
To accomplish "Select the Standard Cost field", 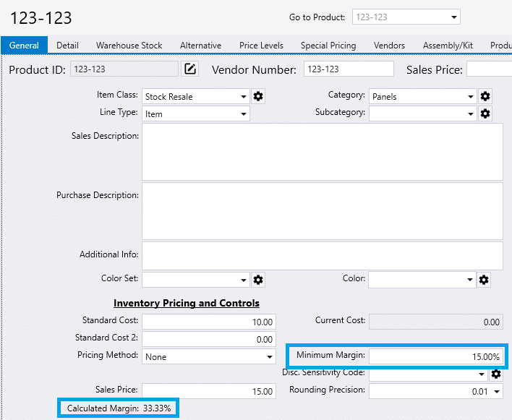I will tap(208, 322).
